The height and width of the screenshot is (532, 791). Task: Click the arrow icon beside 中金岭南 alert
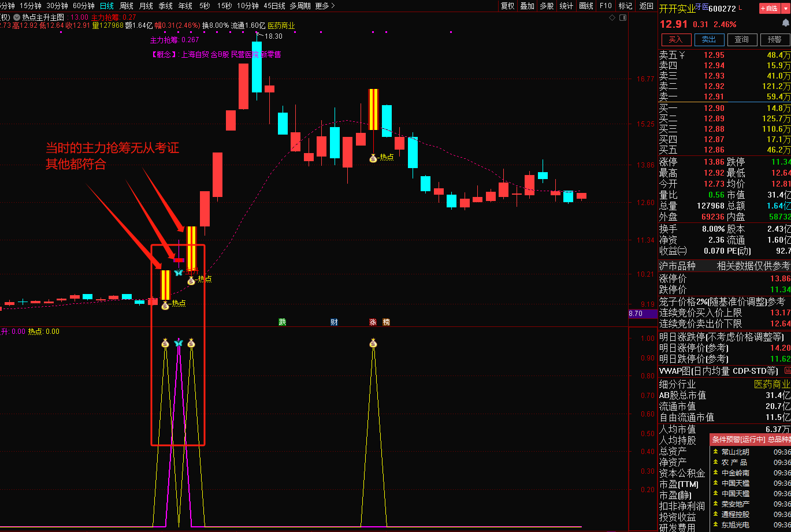click(716, 473)
